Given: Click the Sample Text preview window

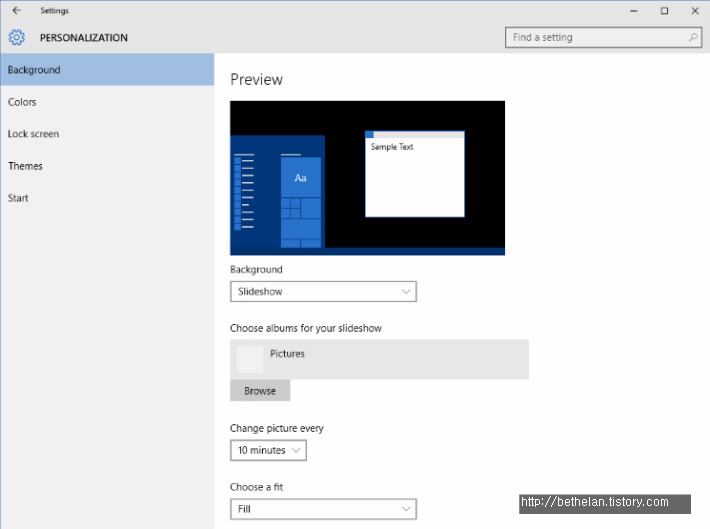Looking at the screenshot, I should (x=415, y=174).
